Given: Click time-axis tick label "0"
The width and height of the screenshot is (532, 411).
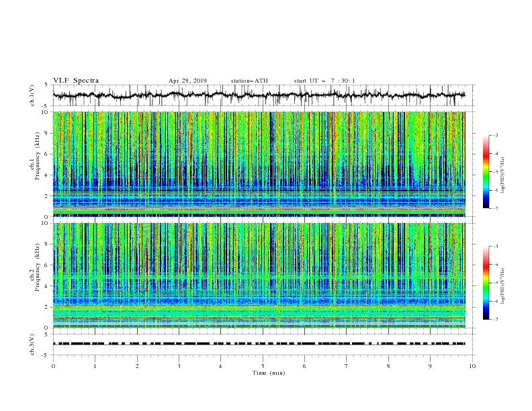Looking at the screenshot, I should (53, 366).
